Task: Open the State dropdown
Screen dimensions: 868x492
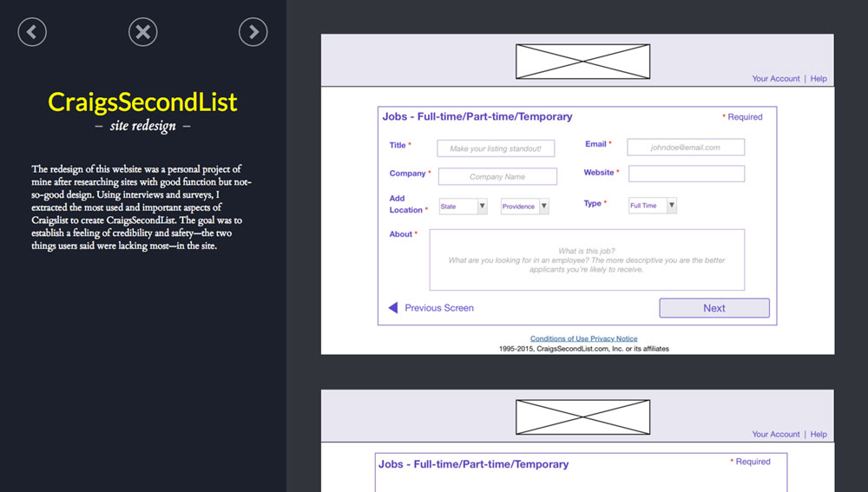Action: click(x=463, y=207)
